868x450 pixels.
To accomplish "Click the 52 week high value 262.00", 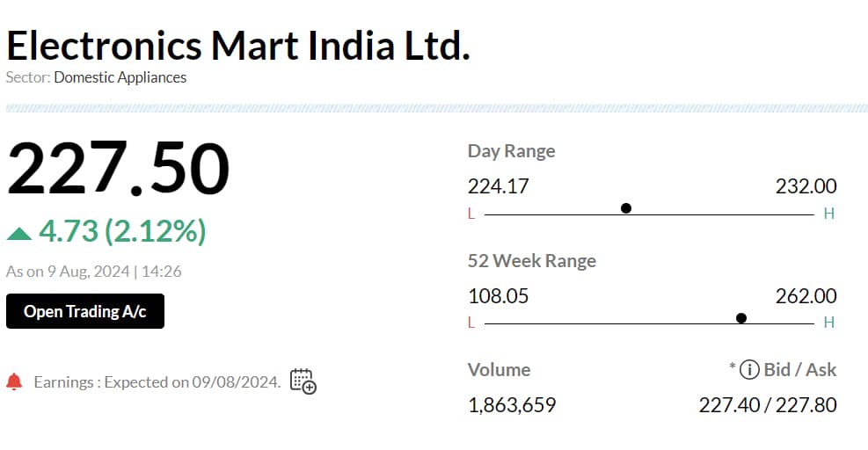I will click(806, 296).
